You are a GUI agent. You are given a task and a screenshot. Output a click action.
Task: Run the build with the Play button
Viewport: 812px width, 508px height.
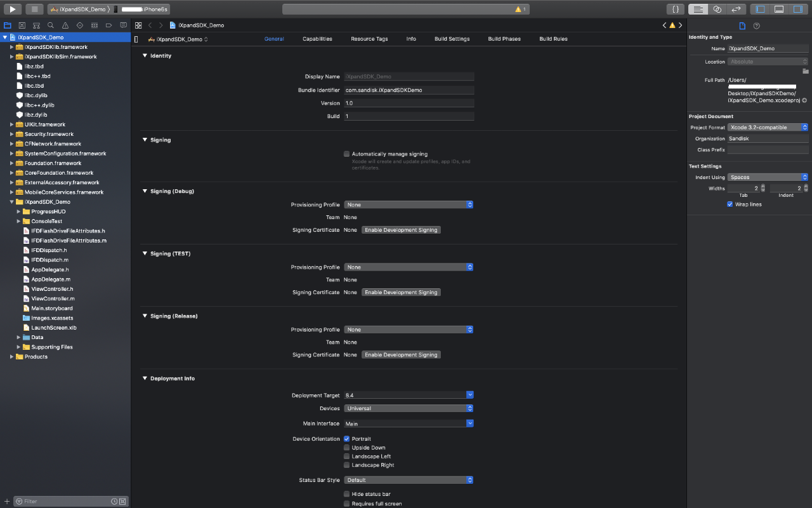point(12,9)
